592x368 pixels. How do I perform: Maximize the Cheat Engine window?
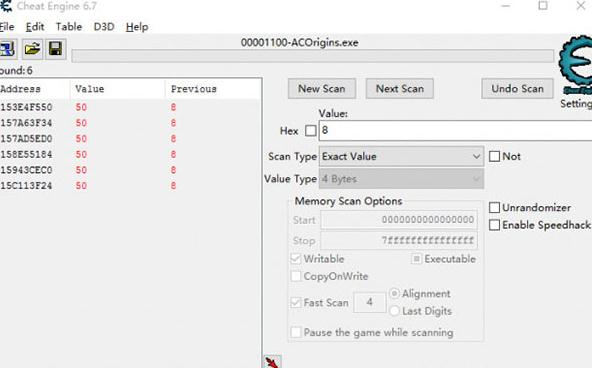[x=543, y=6]
